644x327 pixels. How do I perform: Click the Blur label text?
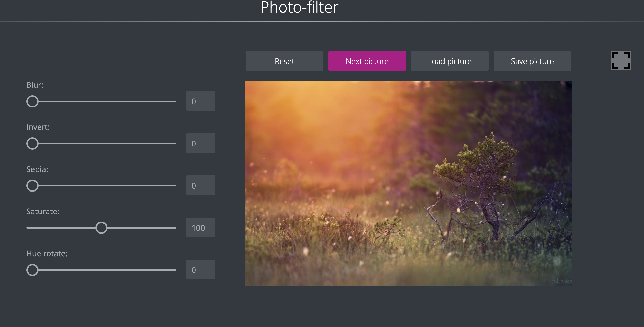point(35,85)
